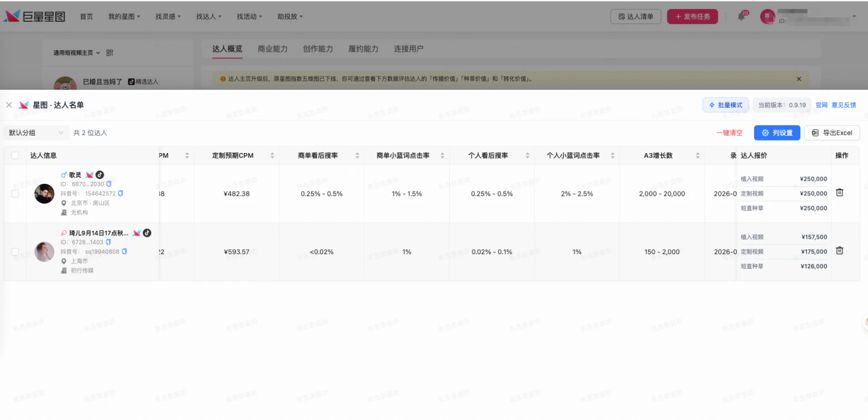Click 导出Excel button
Viewport: 868px width, 420px height.
point(832,133)
